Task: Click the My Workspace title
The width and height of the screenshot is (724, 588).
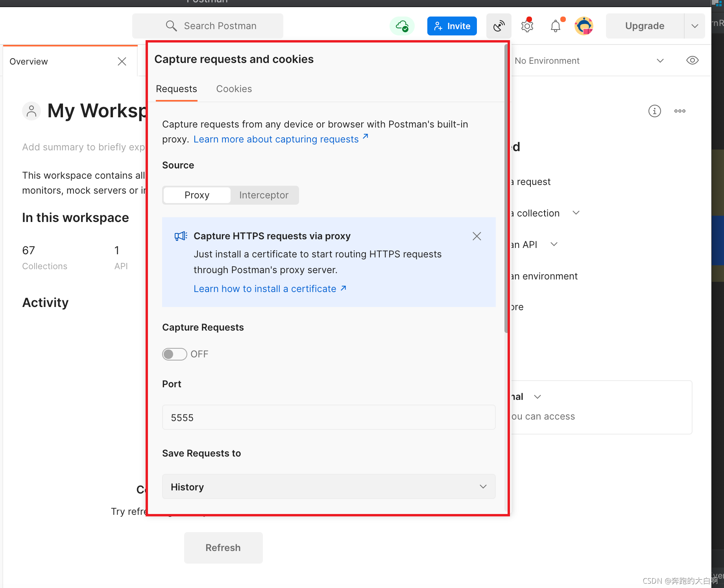Action: 97,111
